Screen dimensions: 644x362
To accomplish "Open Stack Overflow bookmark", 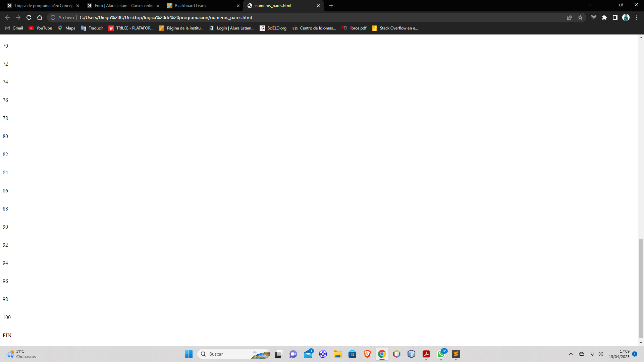I will 396,28.
